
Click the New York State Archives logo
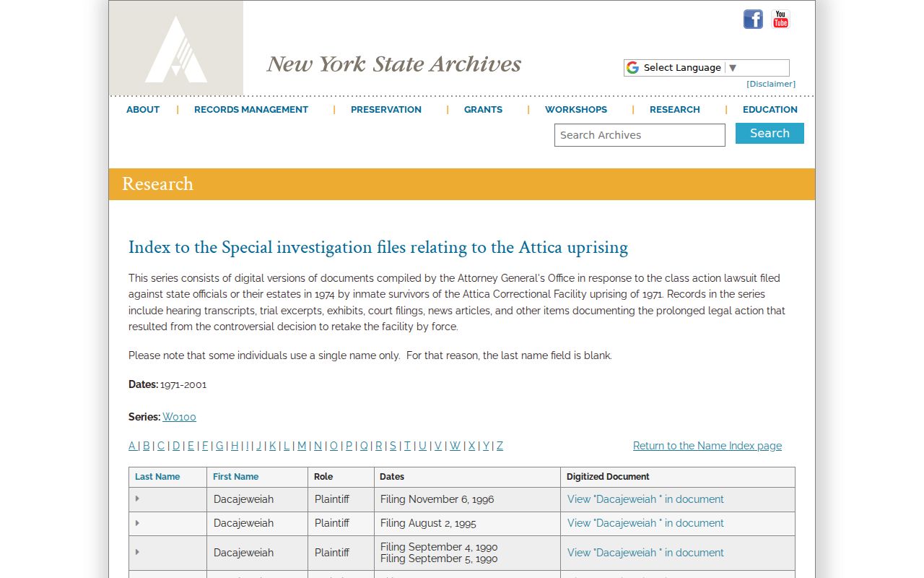[176, 48]
